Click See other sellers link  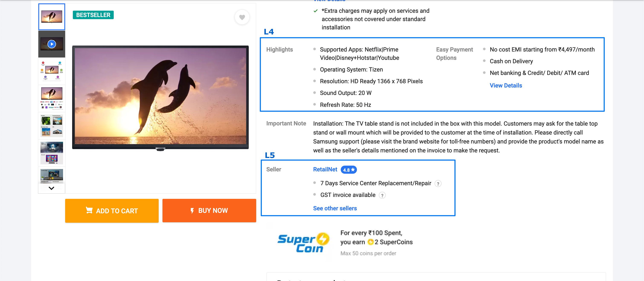(x=335, y=208)
